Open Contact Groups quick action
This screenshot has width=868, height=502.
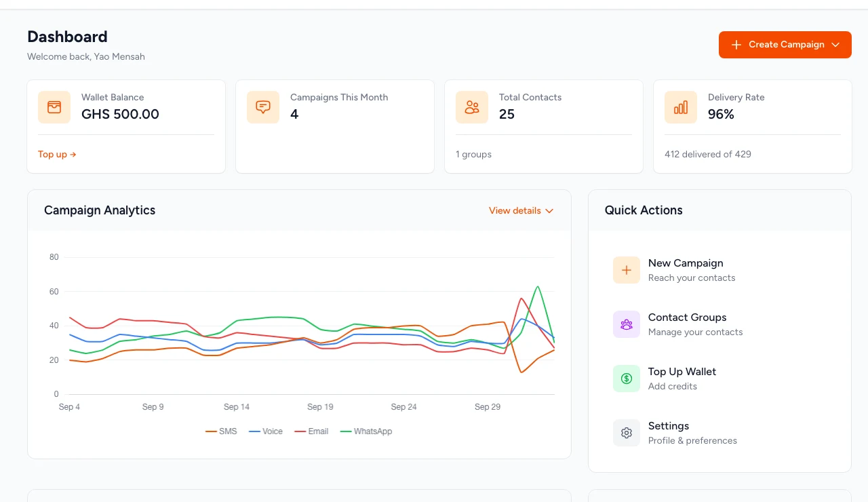[719, 324]
